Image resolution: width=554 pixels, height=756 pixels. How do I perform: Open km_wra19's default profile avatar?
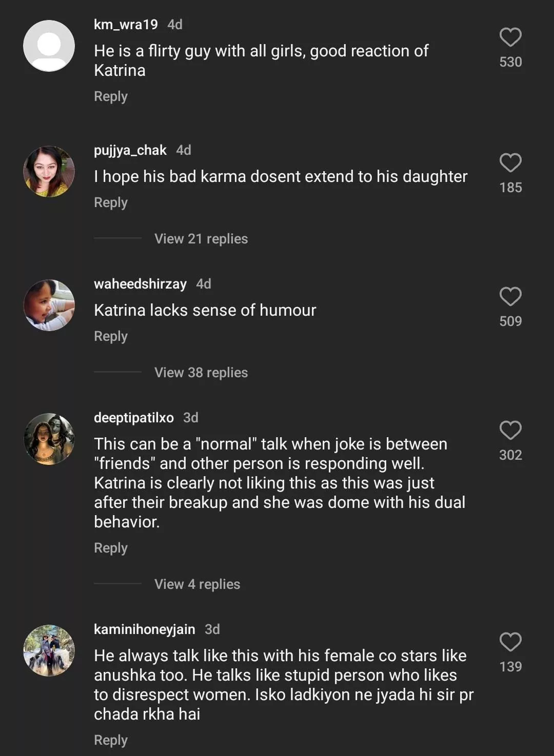[49, 46]
